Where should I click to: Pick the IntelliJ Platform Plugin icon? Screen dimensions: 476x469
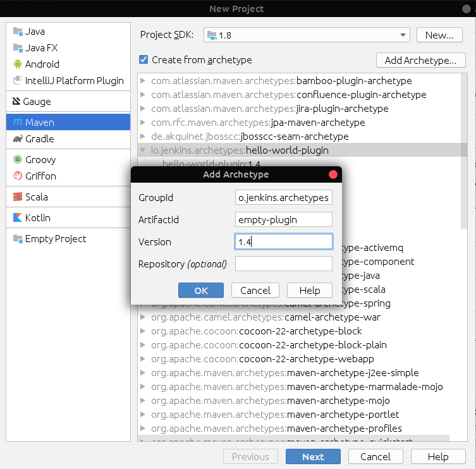[x=18, y=80]
